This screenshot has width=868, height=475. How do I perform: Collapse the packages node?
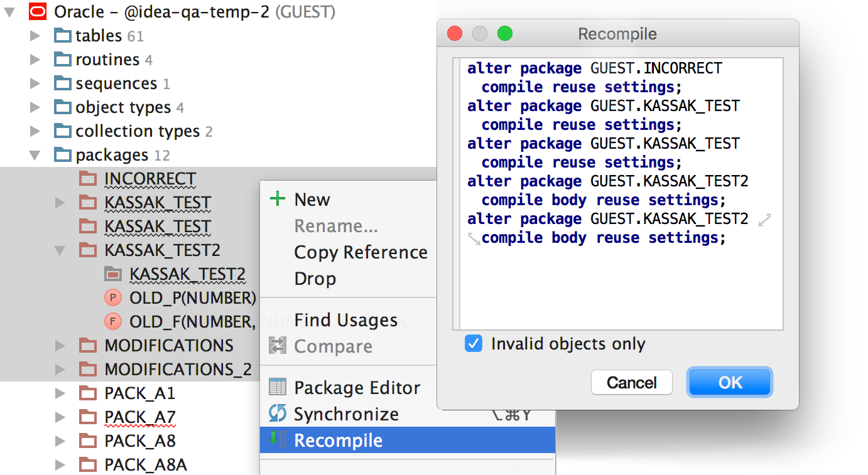35,155
